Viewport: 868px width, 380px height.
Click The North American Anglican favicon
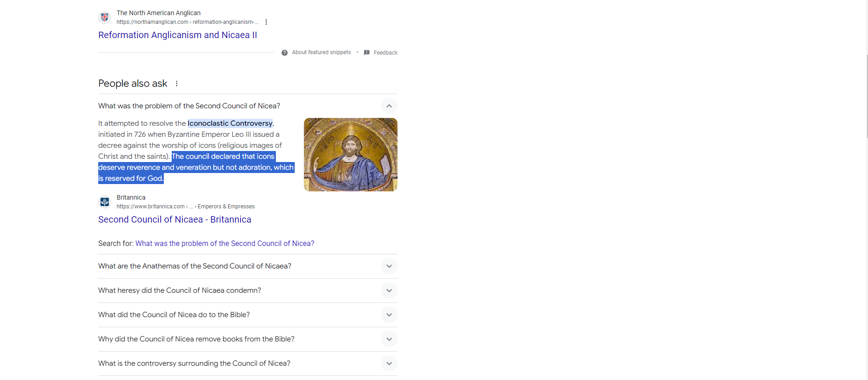pos(105,17)
